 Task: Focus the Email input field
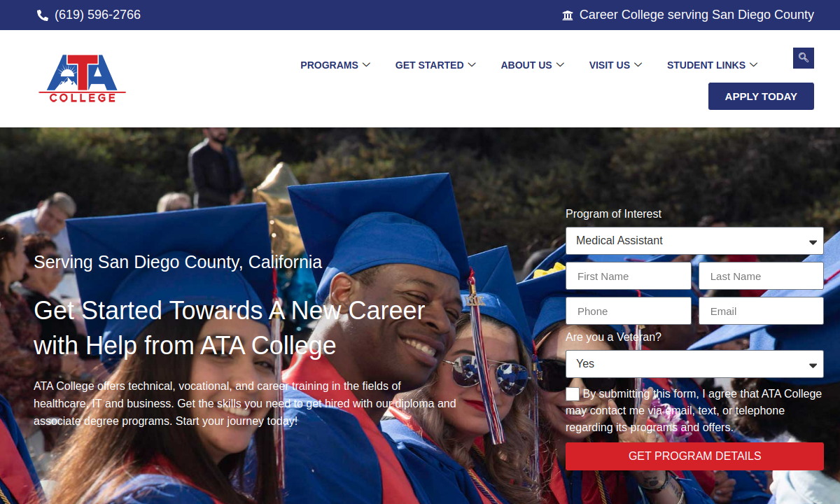[761, 311]
